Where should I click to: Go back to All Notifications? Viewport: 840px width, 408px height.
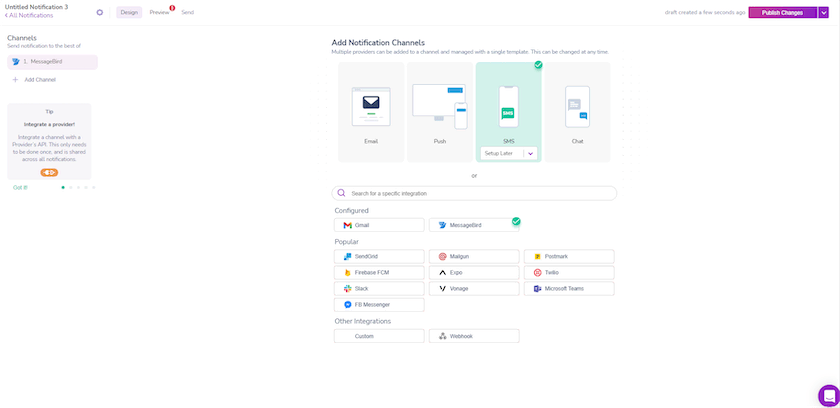click(30, 16)
